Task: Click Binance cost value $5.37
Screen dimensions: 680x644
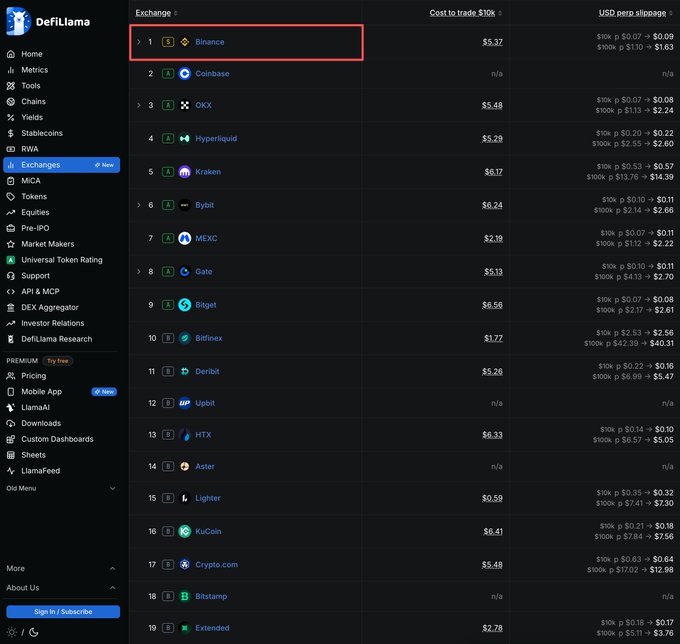Action: pyautogui.click(x=493, y=42)
